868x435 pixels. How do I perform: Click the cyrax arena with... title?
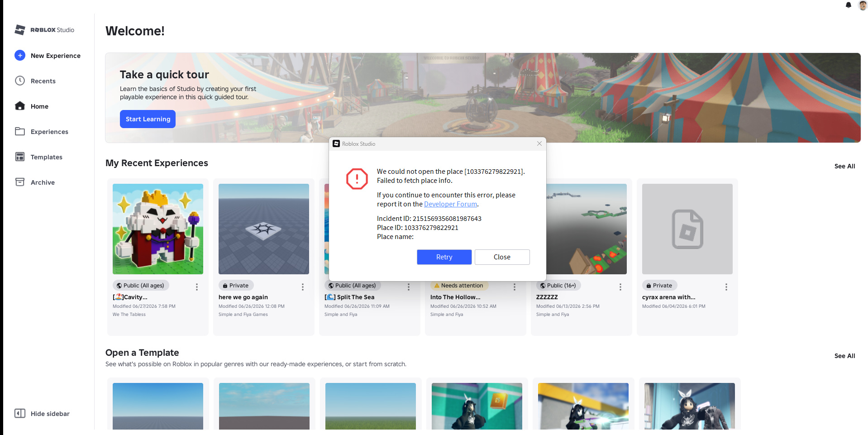click(669, 297)
